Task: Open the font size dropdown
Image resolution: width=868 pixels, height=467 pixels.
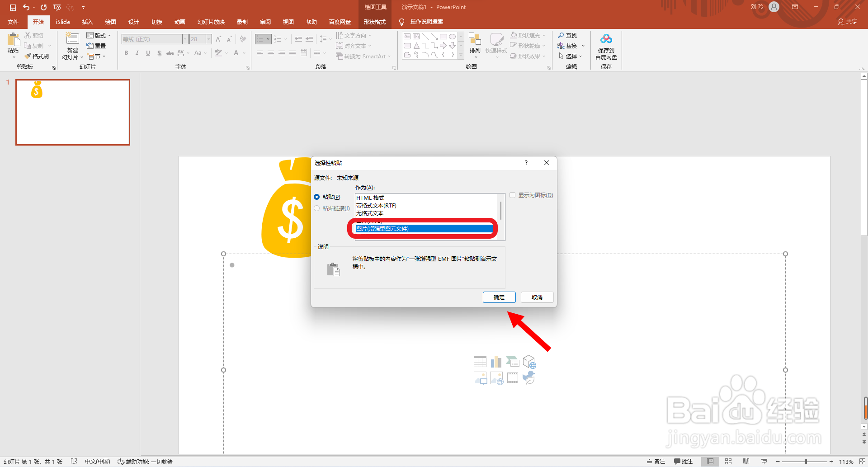Action: (x=208, y=39)
